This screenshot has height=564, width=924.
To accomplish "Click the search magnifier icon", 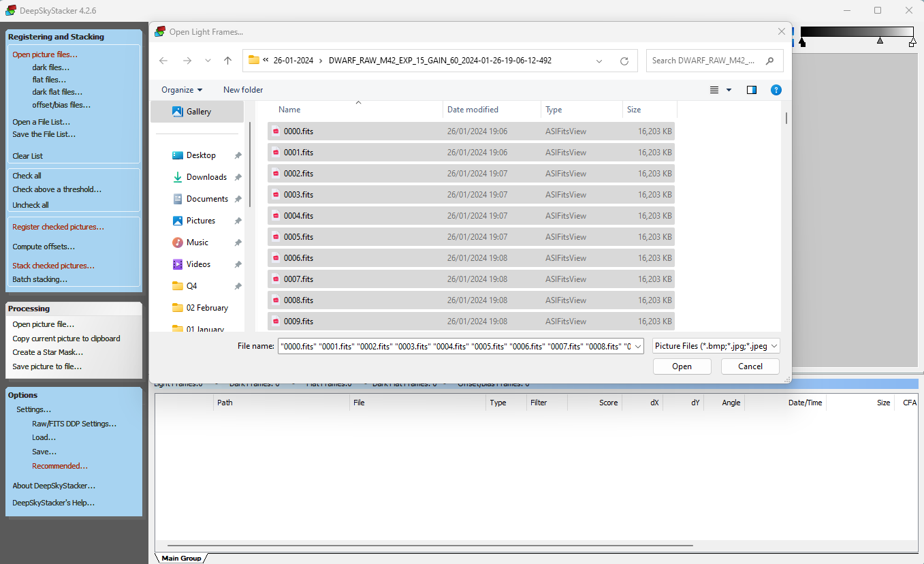I will pyautogui.click(x=770, y=61).
